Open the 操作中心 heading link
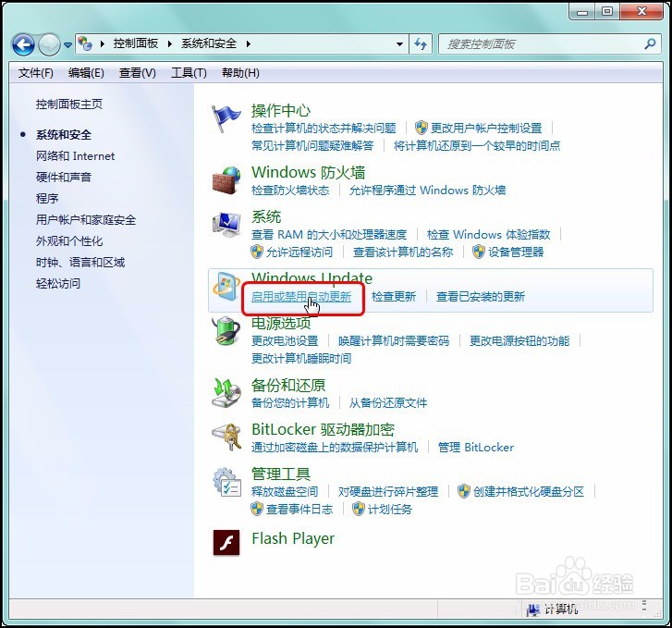Screen dimensions: 672x628 click(x=281, y=111)
